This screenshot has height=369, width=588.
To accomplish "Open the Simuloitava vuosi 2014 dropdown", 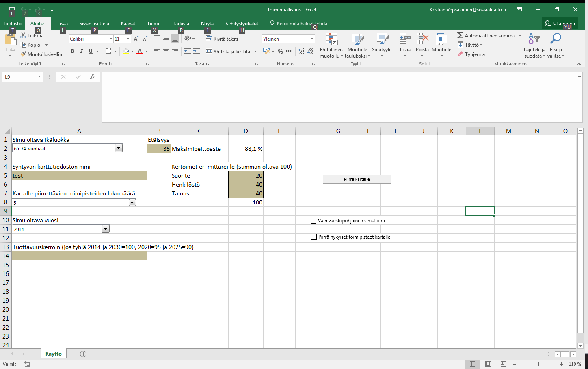I will tap(106, 229).
